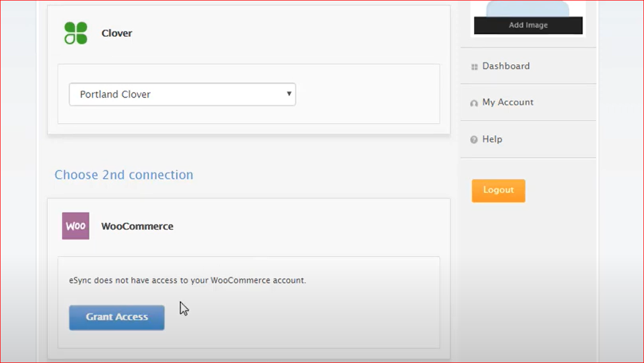Click the Clover connection title
The image size is (644, 363).
coord(117,33)
